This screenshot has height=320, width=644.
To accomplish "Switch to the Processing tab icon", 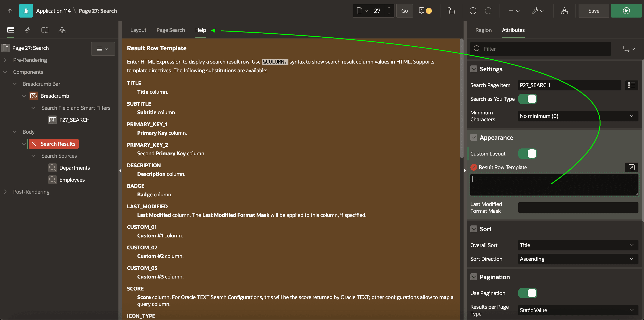I will (x=45, y=30).
